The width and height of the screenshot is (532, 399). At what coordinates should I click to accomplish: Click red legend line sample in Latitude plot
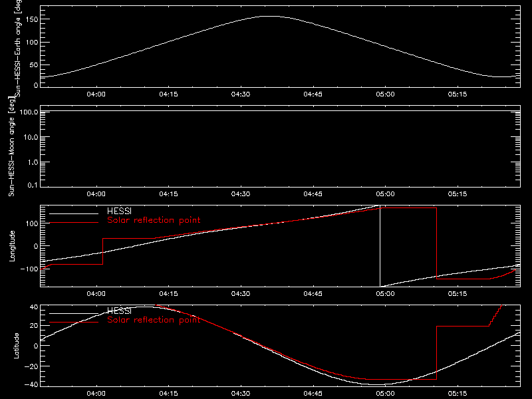[74, 323]
